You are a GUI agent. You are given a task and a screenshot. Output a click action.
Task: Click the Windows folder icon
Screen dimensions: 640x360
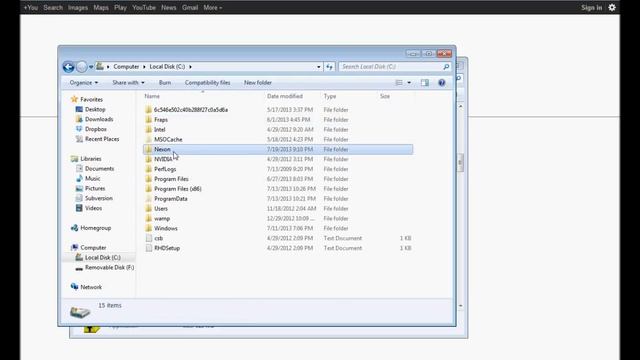tap(149, 228)
